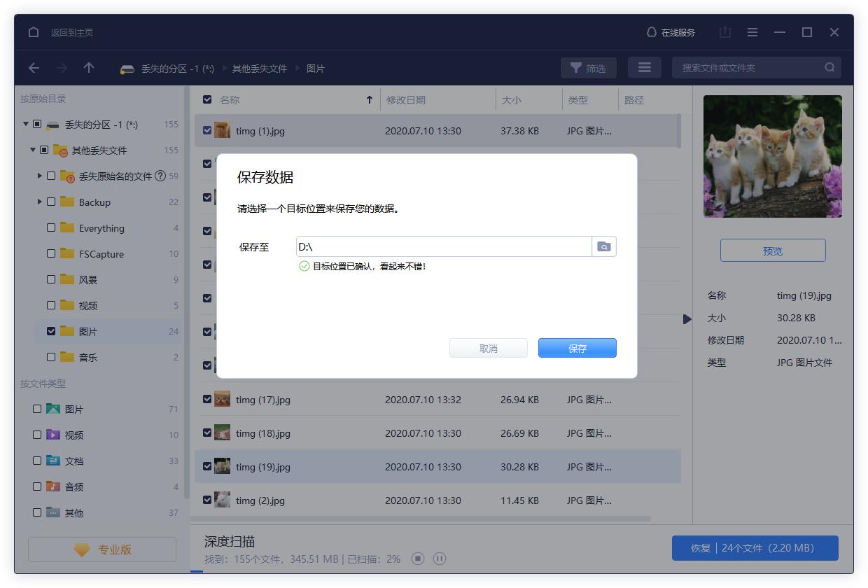Click the kitten preview thumbnail
The width and height of the screenshot is (868, 588).
tap(772, 155)
